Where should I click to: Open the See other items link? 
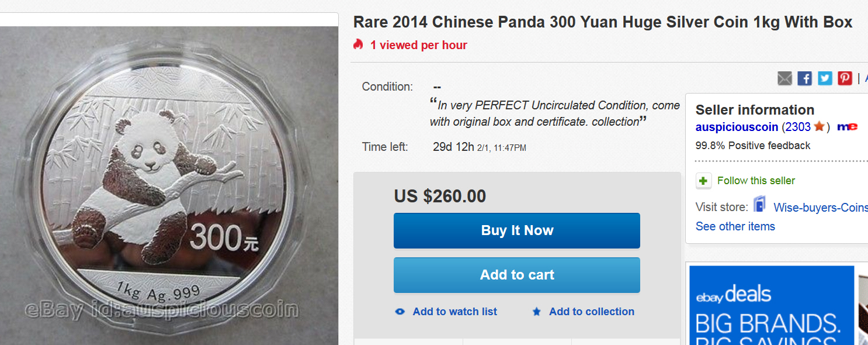735,226
